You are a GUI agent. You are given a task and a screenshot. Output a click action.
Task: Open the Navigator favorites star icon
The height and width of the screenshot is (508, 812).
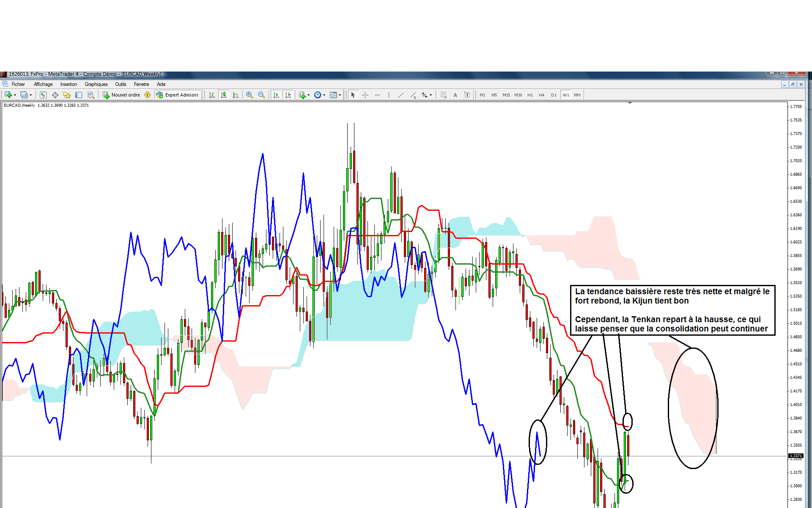tap(66, 95)
